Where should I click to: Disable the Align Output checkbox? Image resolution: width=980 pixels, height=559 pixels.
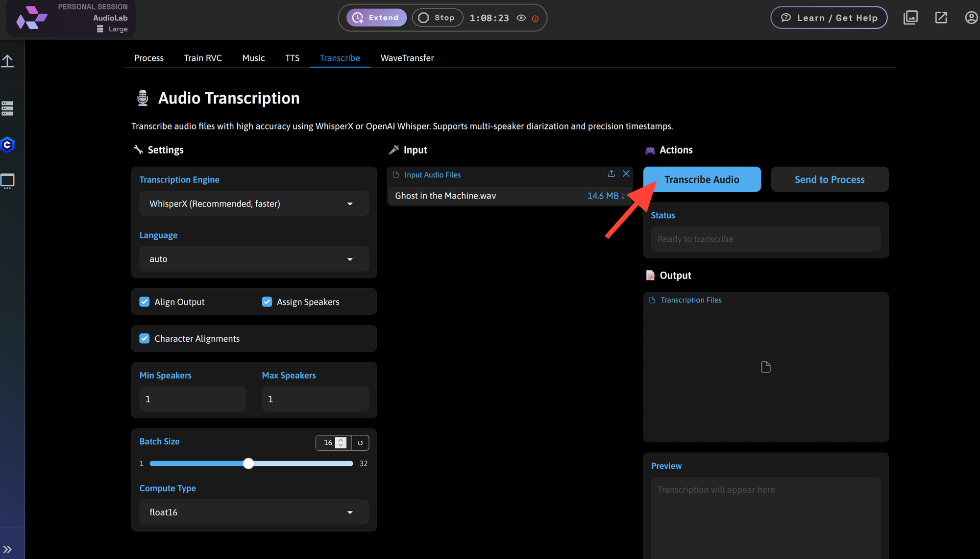click(145, 302)
